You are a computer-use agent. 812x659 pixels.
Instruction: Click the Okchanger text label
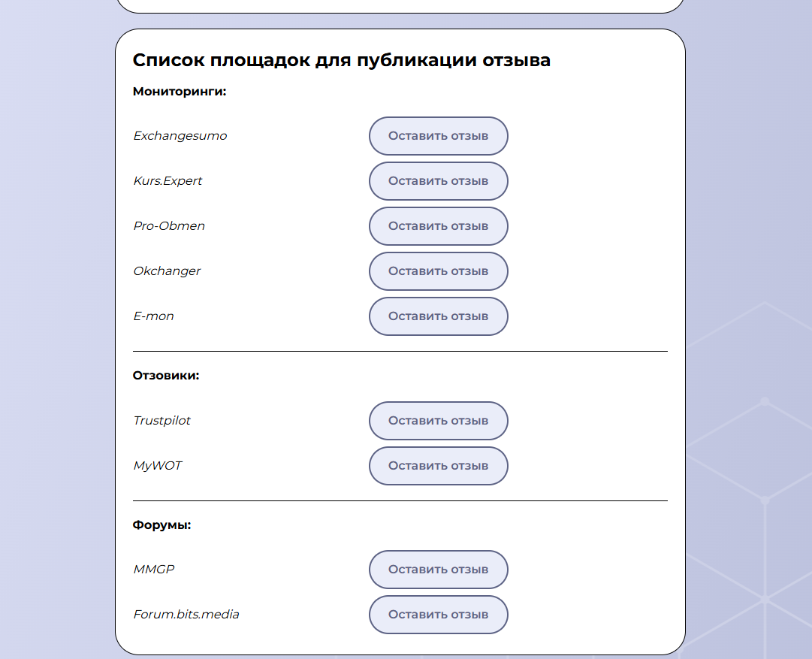click(x=167, y=271)
